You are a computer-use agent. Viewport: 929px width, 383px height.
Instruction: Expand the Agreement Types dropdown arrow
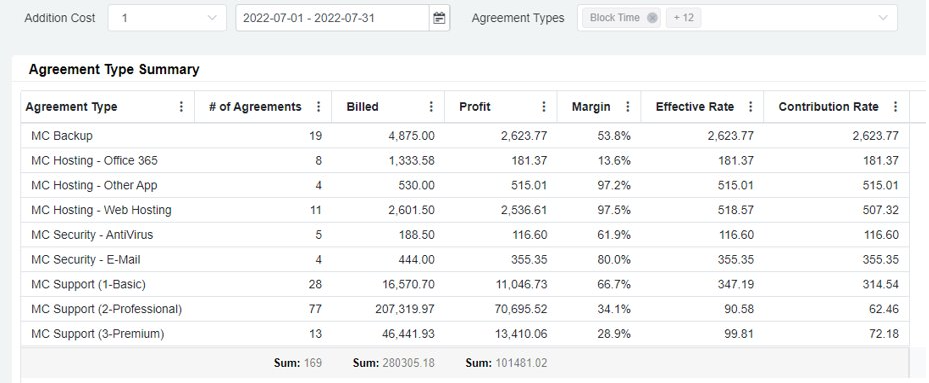click(883, 18)
